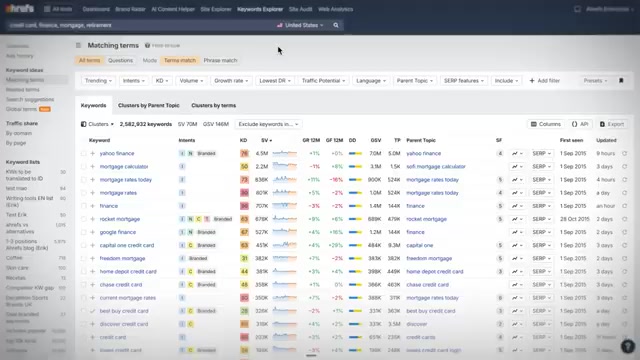The width and height of the screenshot is (640, 360).
Task: Open Site Audit in top navigation
Action: pos(300,9)
